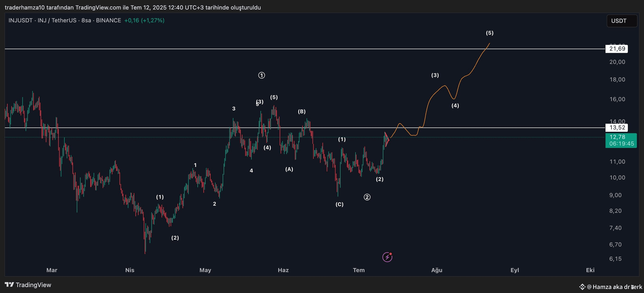Screen dimensions: 644x293
Task: Click the circled 2 wave label
Action: point(367,197)
